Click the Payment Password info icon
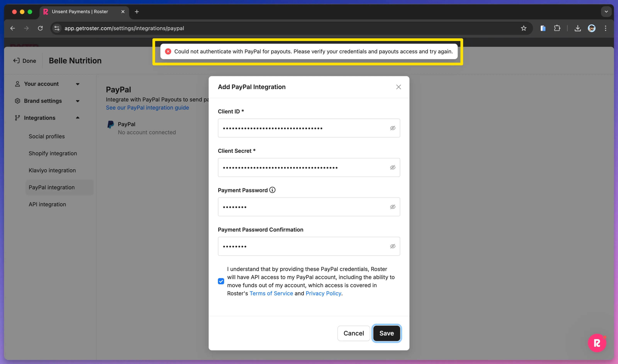This screenshot has height=364, width=618. point(272,190)
